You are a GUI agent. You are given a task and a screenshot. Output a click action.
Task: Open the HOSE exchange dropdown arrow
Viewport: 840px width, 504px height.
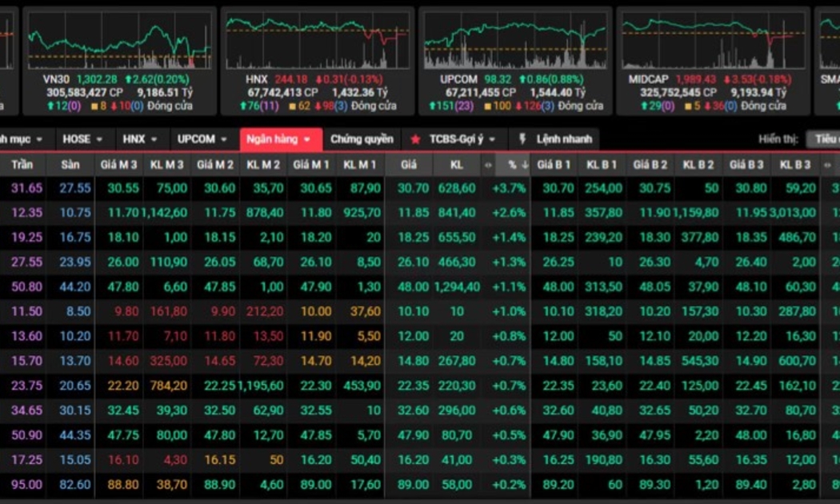click(x=100, y=139)
